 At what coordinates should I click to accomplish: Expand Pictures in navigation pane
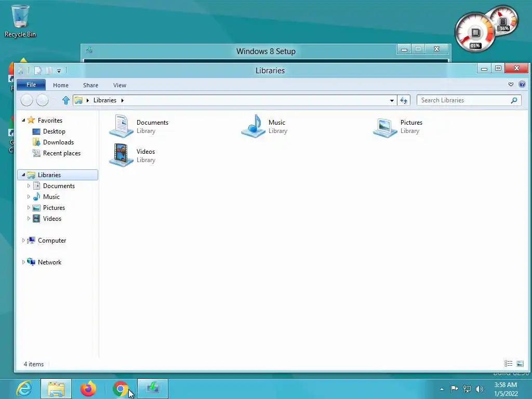pos(29,207)
